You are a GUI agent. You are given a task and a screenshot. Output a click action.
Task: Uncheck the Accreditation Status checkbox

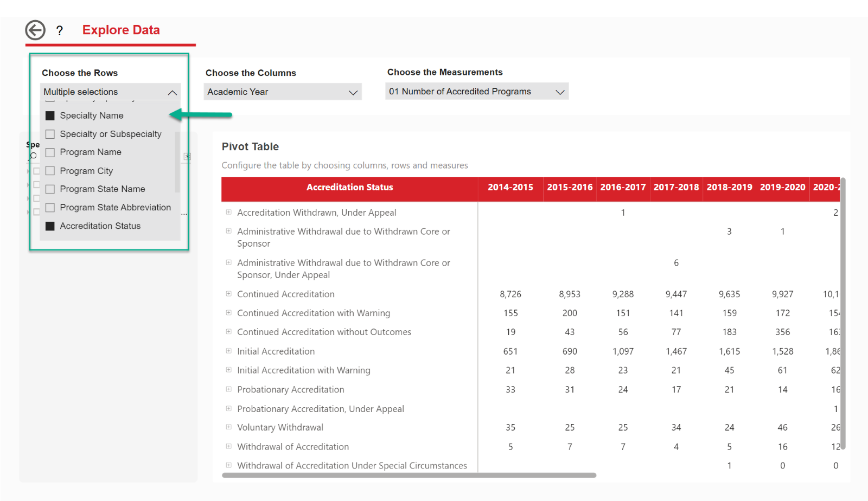(x=50, y=226)
